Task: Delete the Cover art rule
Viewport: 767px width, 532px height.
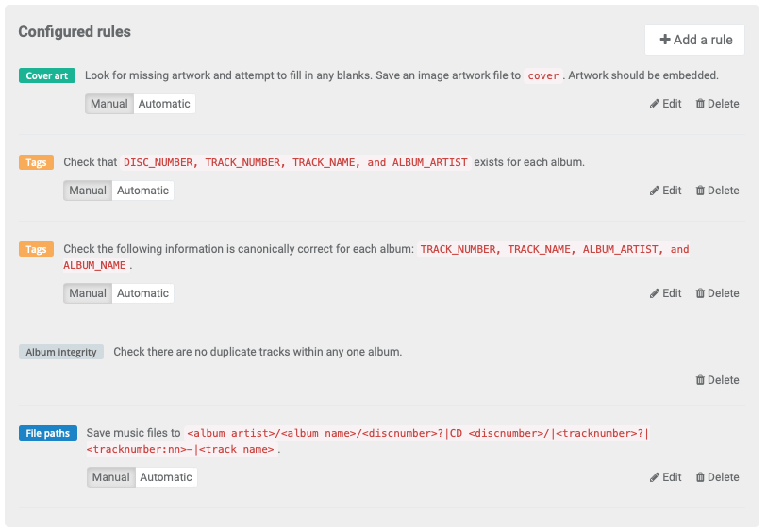Action: [717, 104]
